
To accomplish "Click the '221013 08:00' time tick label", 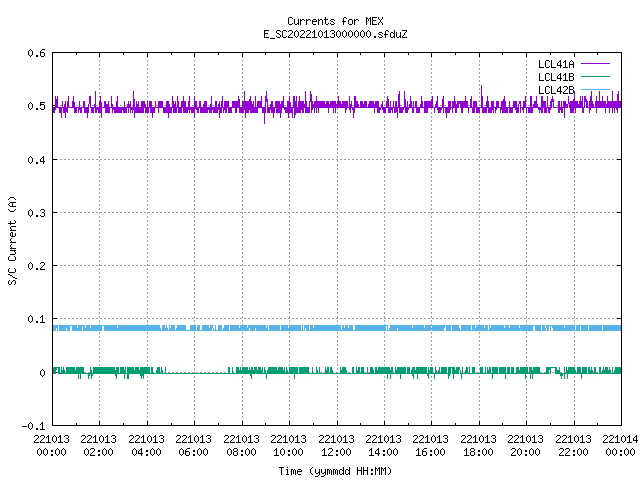I will point(241,445).
